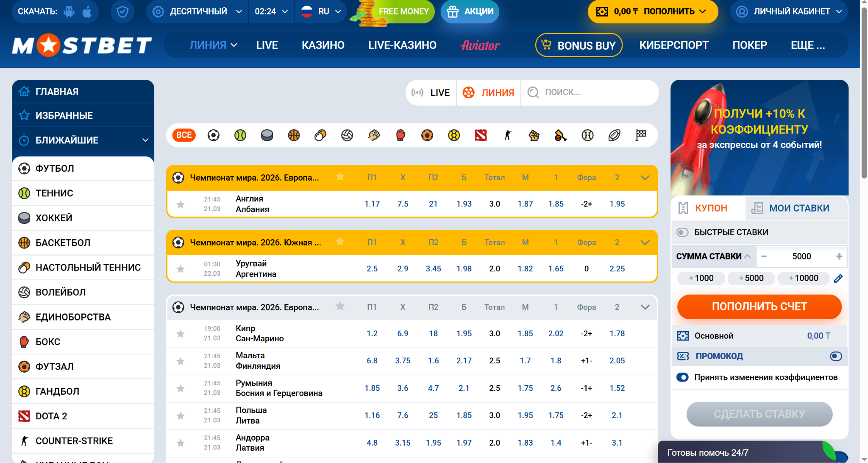868x463 pixels.
Task: Open Главная in the sidebar
Action: tap(83, 91)
